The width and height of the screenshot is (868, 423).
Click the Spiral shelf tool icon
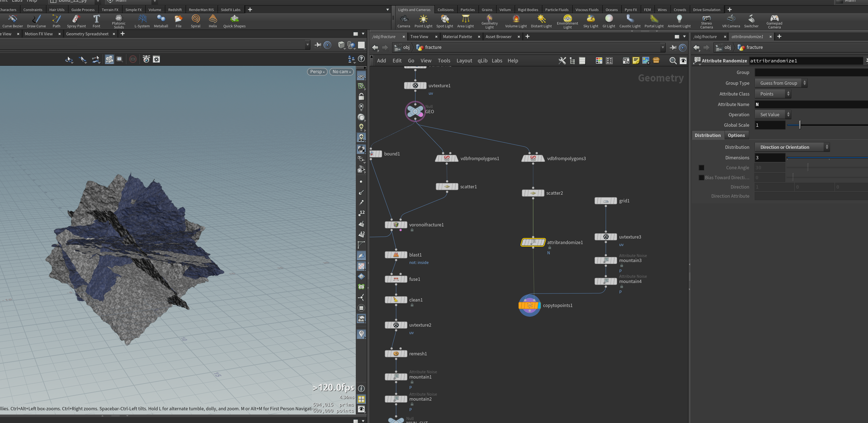coord(196,18)
